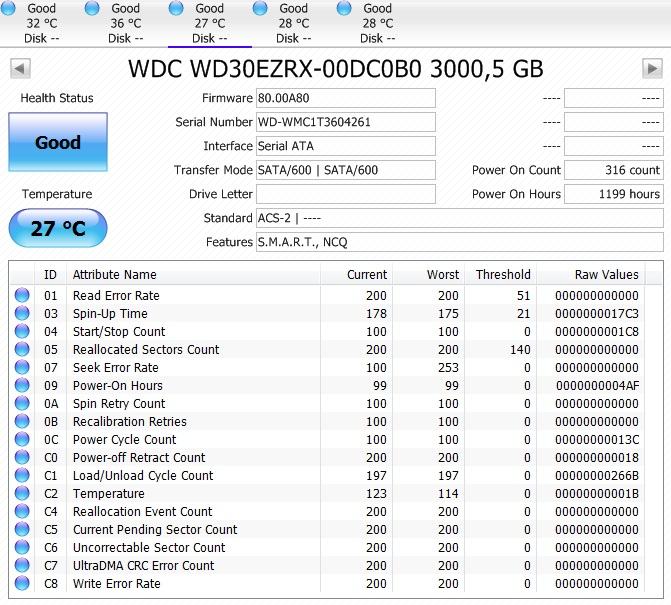Click the worst value 253
This screenshot has width=671, height=605.
click(448, 368)
